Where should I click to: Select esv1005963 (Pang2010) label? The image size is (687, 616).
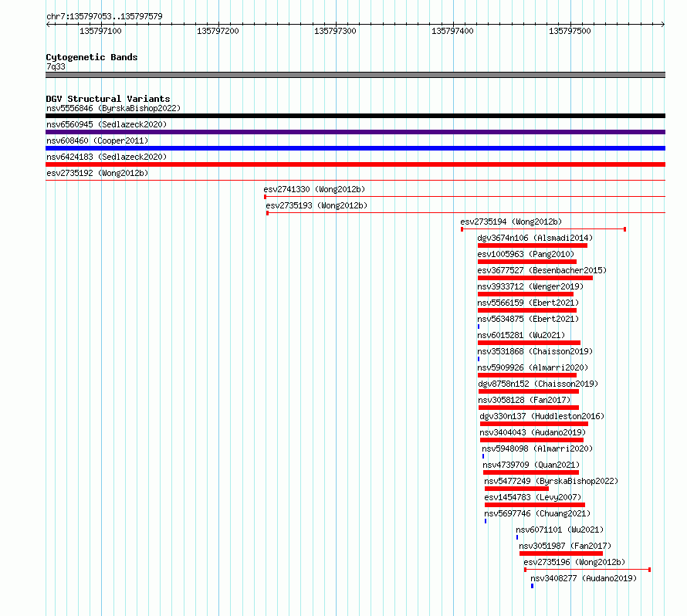click(526, 254)
